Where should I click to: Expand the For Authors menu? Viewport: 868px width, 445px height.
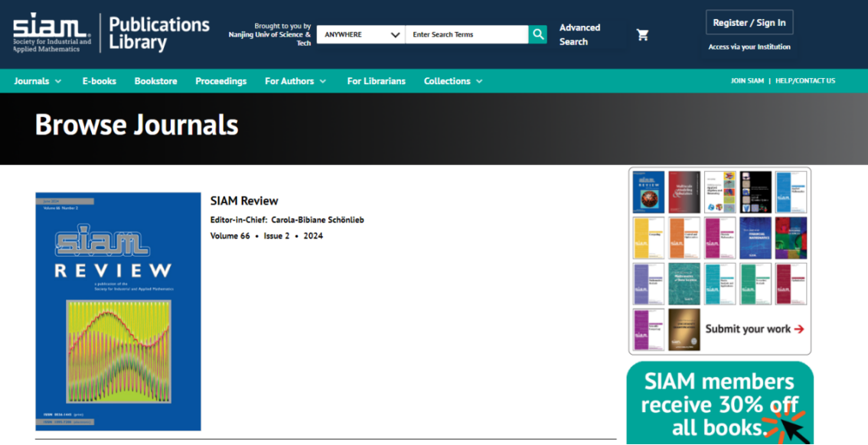(295, 81)
